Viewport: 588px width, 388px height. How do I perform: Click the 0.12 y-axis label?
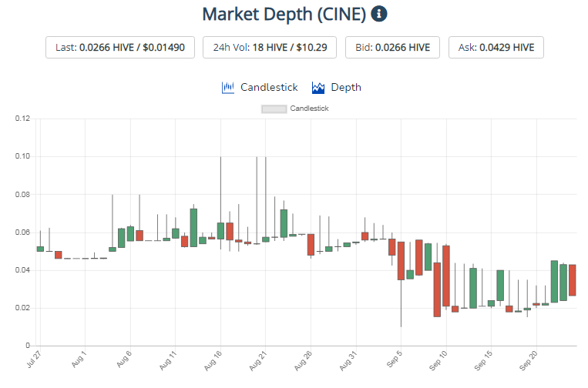coord(22,119)
